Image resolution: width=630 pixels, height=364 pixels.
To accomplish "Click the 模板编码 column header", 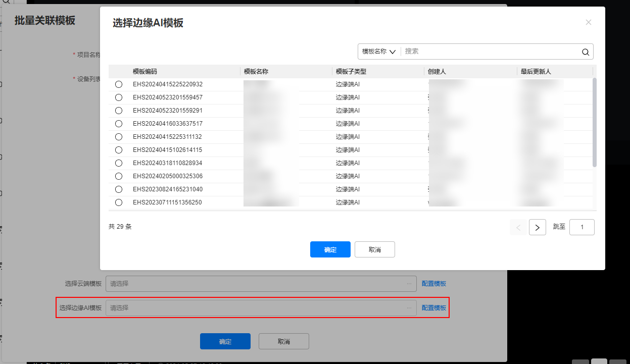I will click(145, 71).
